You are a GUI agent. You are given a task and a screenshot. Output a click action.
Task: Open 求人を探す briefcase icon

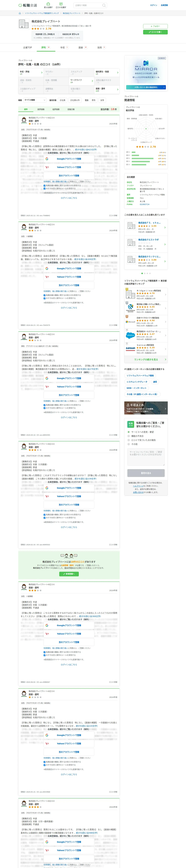coord(48,4)
